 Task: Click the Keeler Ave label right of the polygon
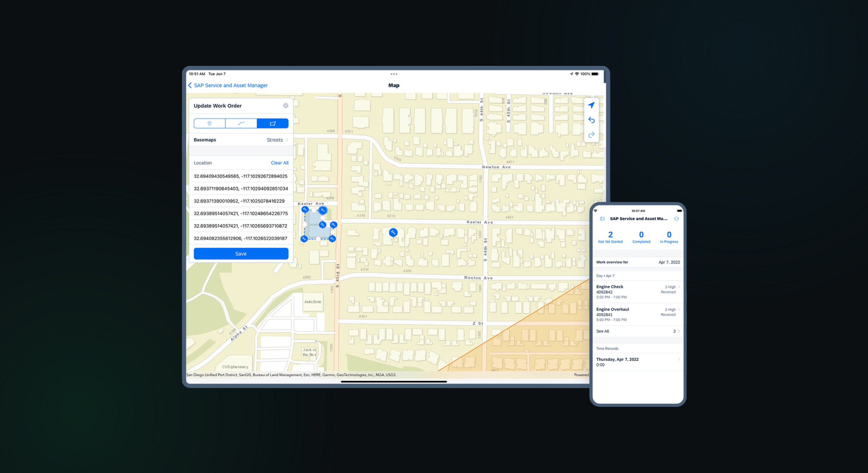(479, 222)
